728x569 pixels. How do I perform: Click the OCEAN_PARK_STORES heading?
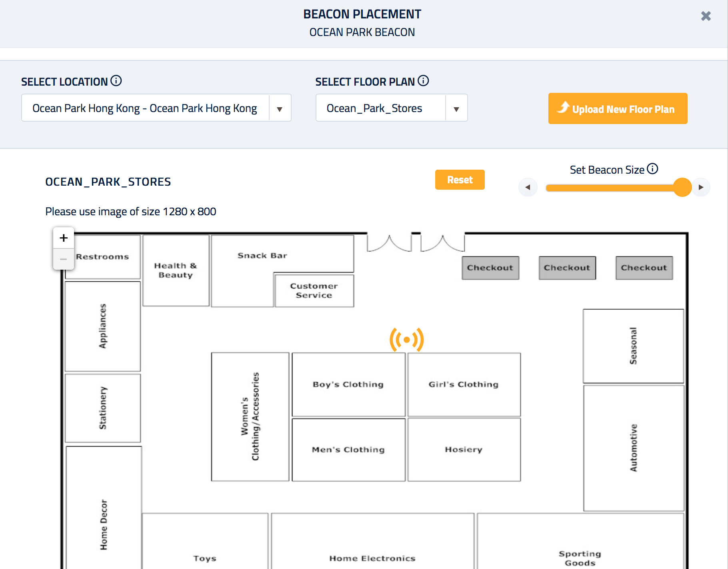pos(108,182)
